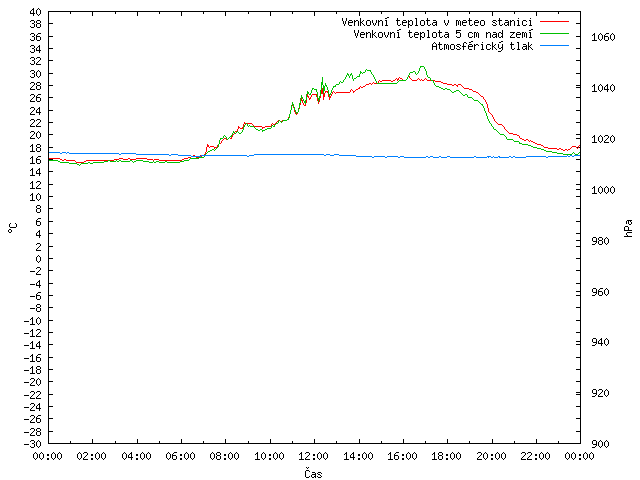Click the 'Čas' x-axis title
This screenshot has width=640, height=480.
[x=313, y=473]
